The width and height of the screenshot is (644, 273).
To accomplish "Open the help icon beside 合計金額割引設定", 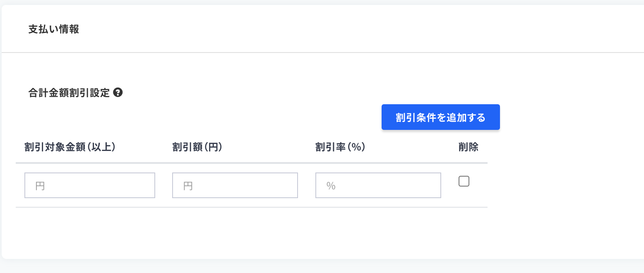I will [118, 93].
